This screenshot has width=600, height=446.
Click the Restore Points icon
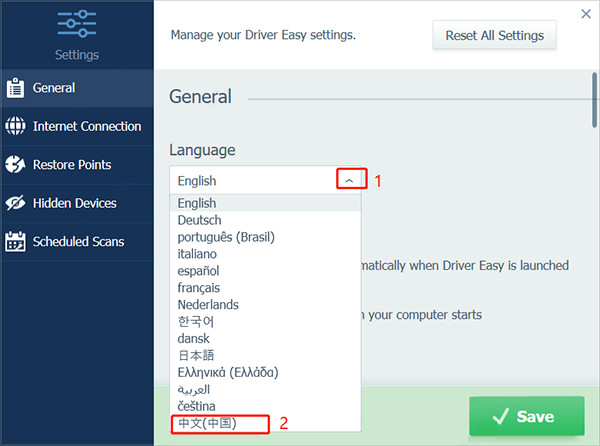pyautogui.click(x=15, y=165)
